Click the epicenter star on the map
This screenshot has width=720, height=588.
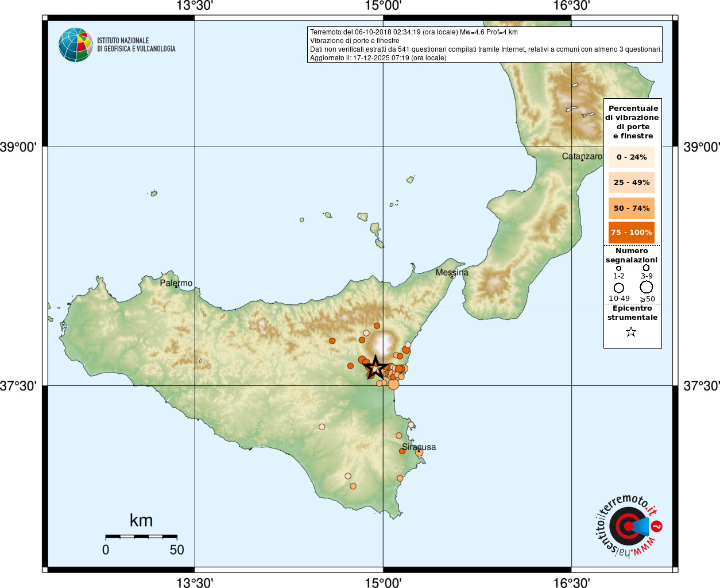[x=376, y=367]
